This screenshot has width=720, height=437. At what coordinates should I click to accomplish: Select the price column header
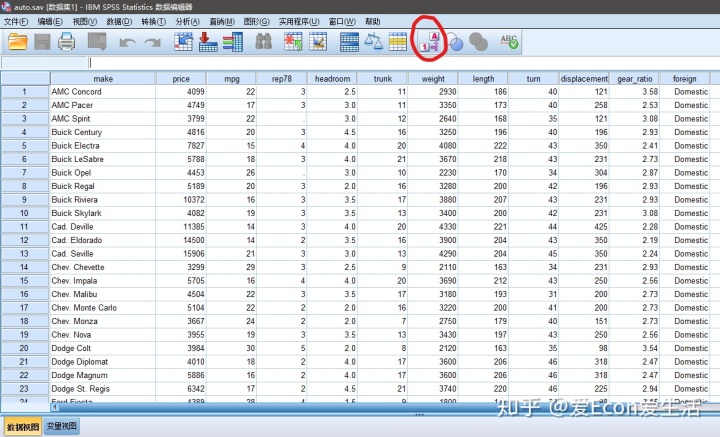pyautogui.click(x=181, y=78)
